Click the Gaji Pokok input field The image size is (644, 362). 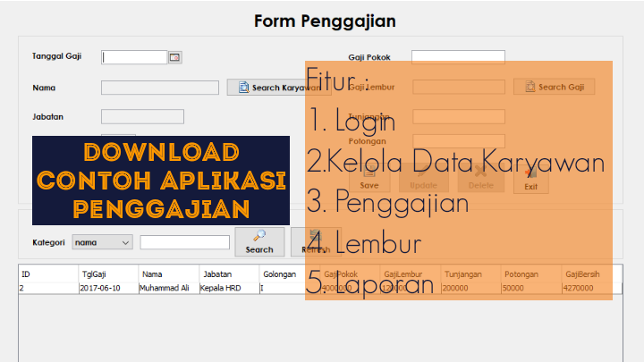click(x=458, y=57)
